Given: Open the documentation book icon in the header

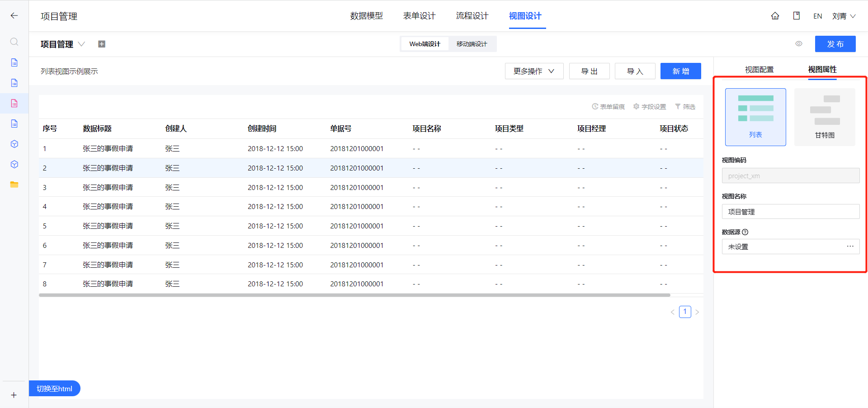Looking at the screenshot, I should pos(797,16).
